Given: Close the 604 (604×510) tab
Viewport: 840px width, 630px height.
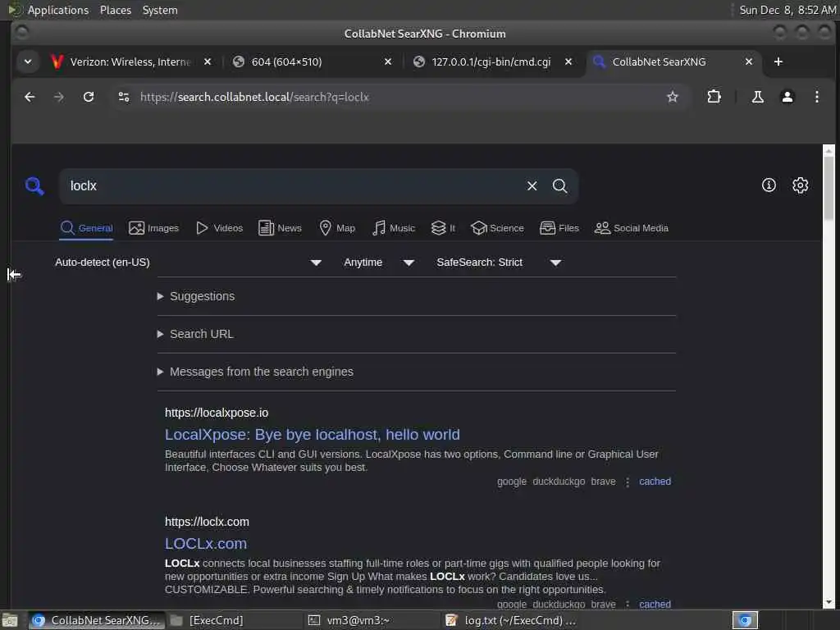Looking at the screenshot, I should 388,62.
